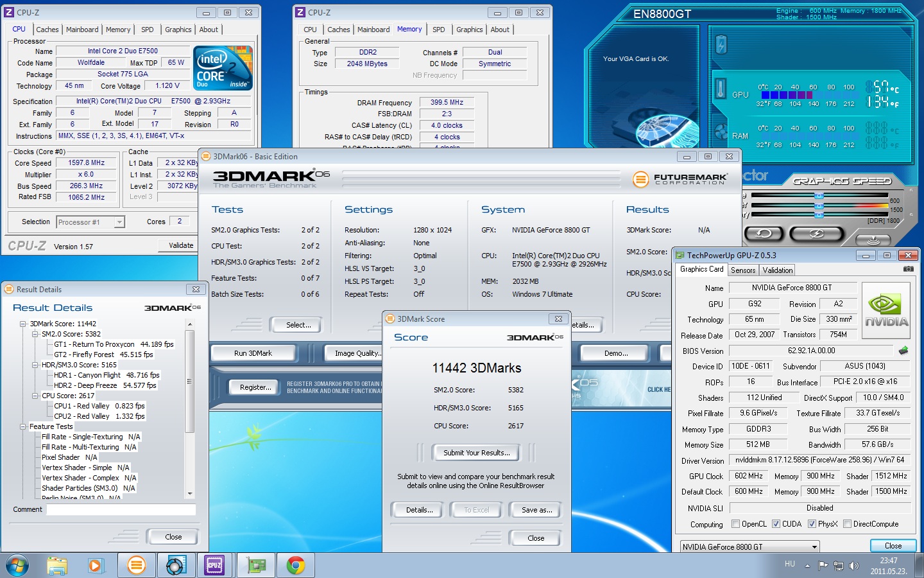The image size is (924, 578).
Task: Collapse the SM2.0 Score: 5382 tree node
Action: coord(35,335)
